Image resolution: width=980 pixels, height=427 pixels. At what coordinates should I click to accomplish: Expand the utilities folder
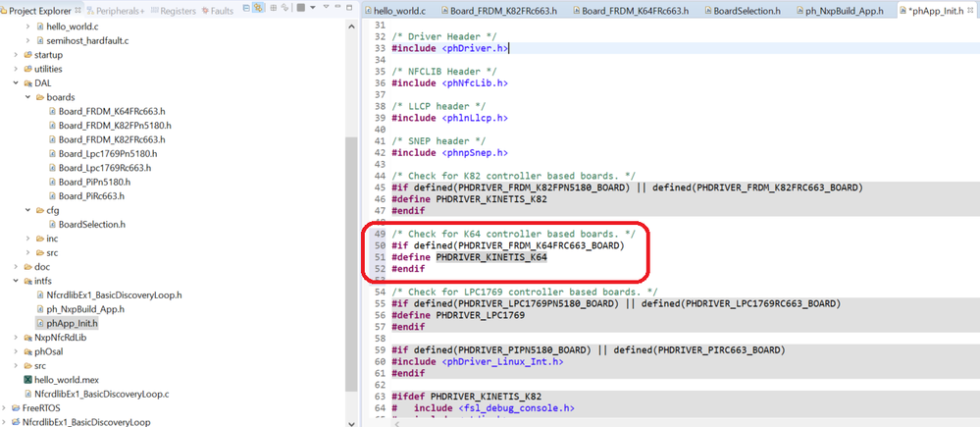point(17,69)
